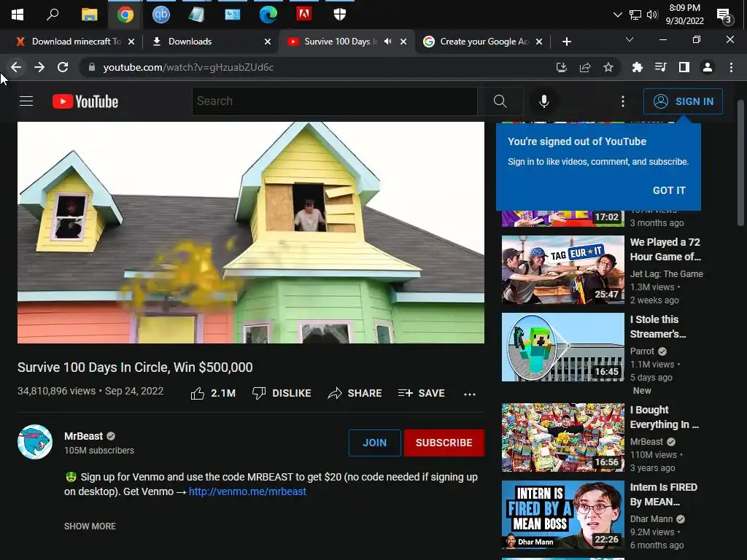
Task: View site information lock icon
Action: click(91, 67)
